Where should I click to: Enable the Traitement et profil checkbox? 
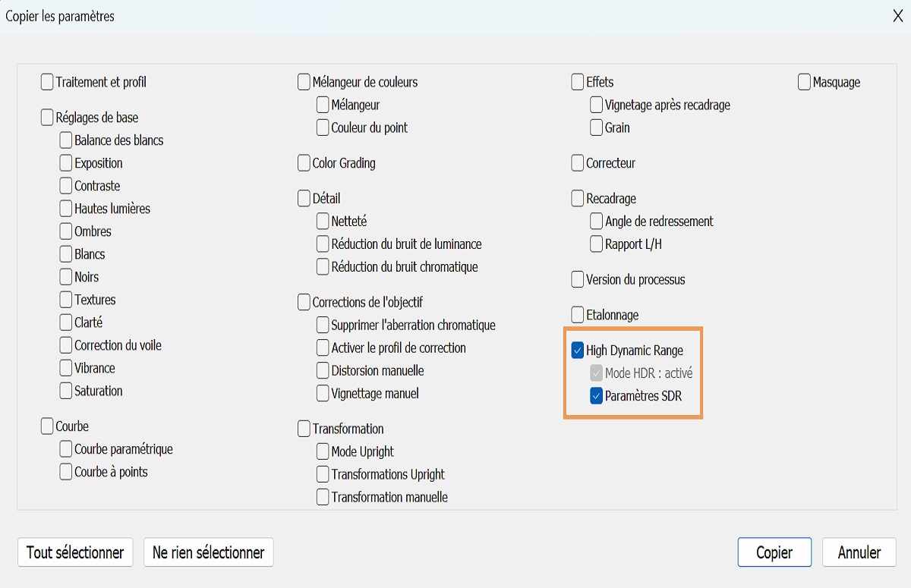48,82
